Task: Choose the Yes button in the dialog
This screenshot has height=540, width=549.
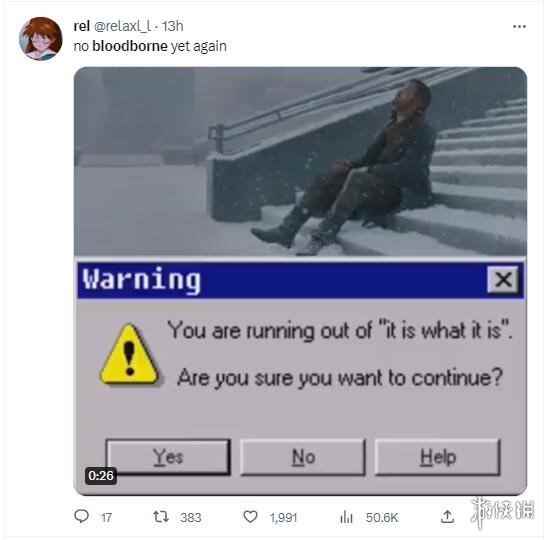Action: [x=168, y=457]
